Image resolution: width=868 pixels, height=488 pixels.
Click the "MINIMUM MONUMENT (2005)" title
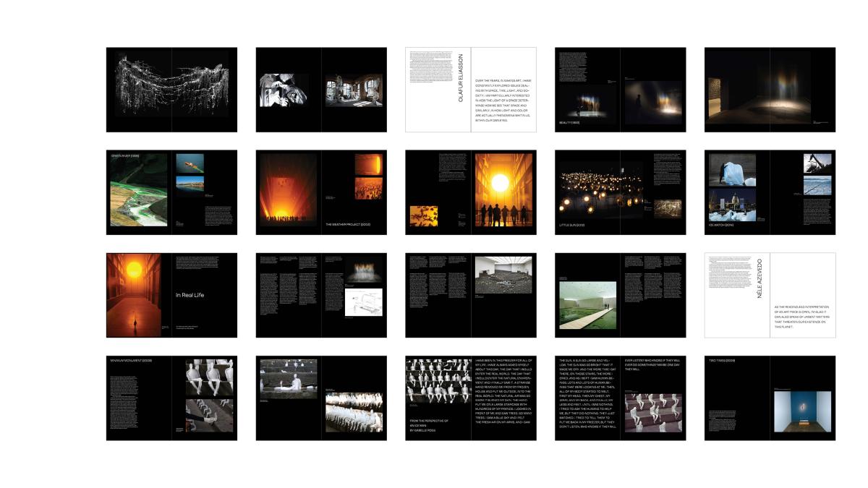132,360
